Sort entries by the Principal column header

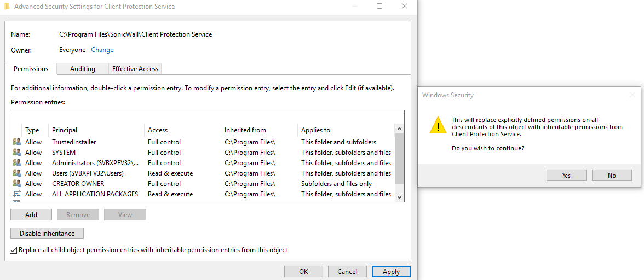tap(65, 130)
